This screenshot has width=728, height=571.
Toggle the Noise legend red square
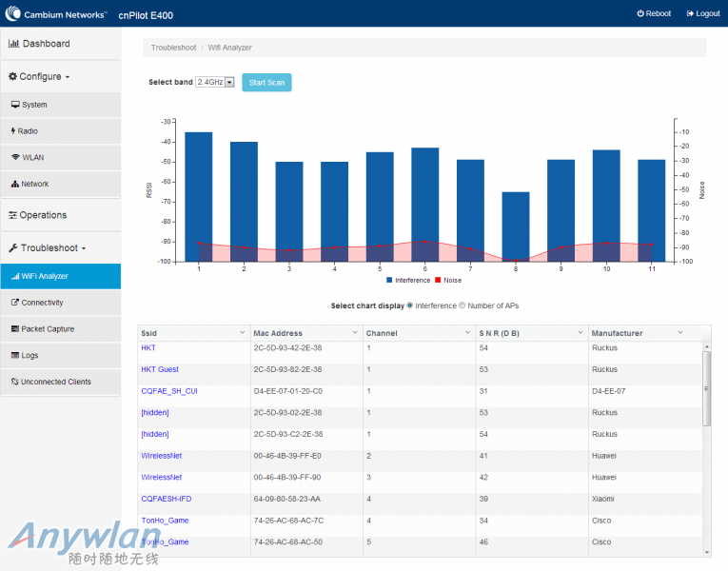[438, 280]
